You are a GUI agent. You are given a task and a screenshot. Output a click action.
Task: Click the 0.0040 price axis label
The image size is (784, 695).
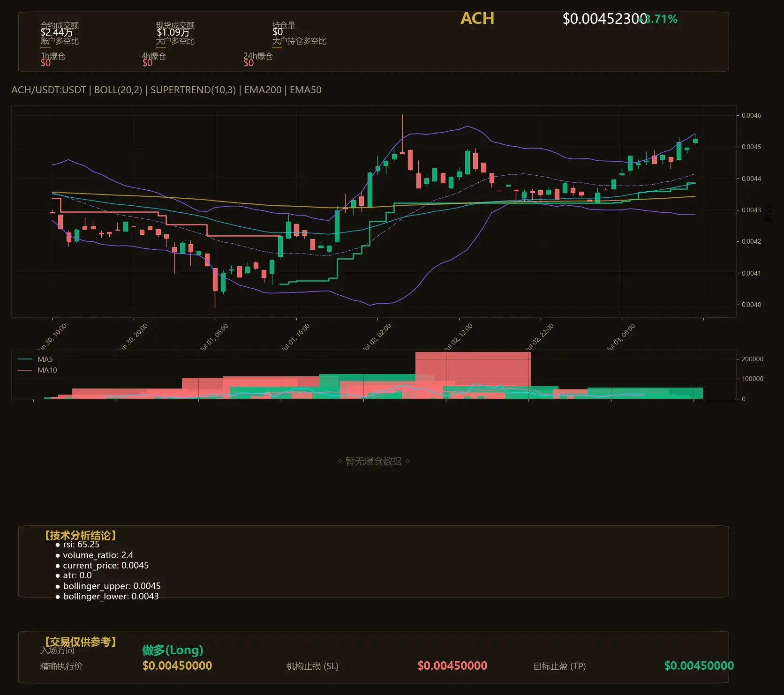click(x=751, y=305)
